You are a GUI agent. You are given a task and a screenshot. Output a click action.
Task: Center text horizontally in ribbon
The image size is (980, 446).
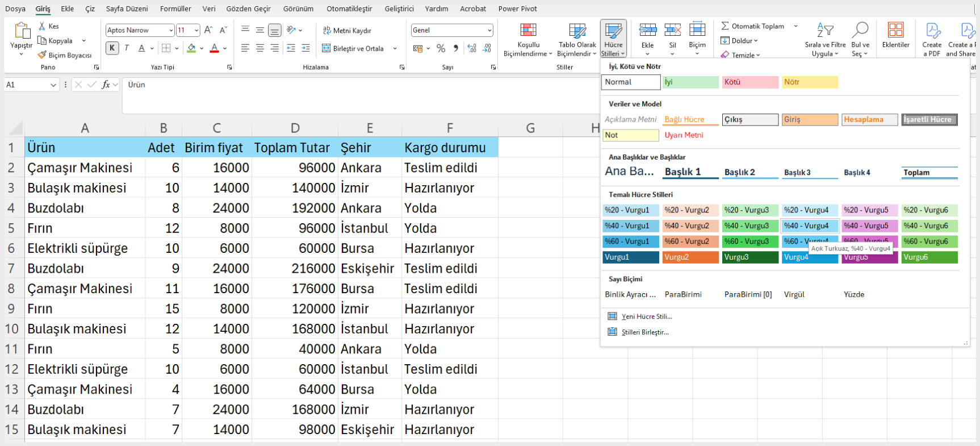tap(260, 48)
